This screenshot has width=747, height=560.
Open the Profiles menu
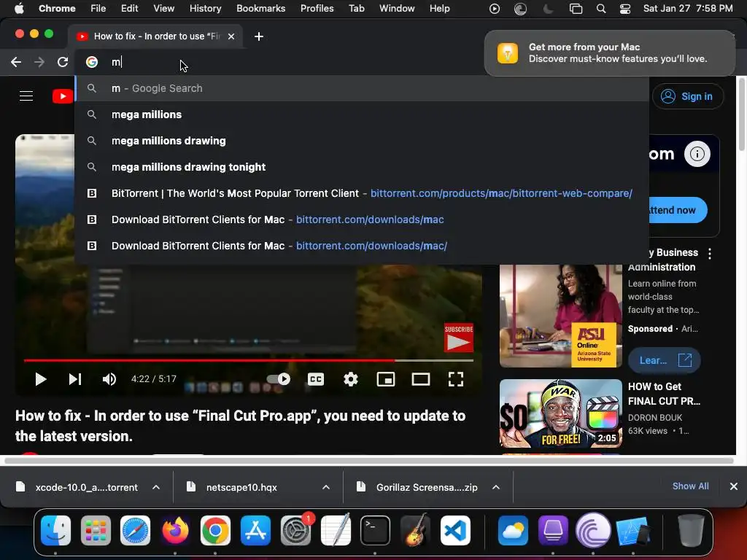(x=317, y=9)
